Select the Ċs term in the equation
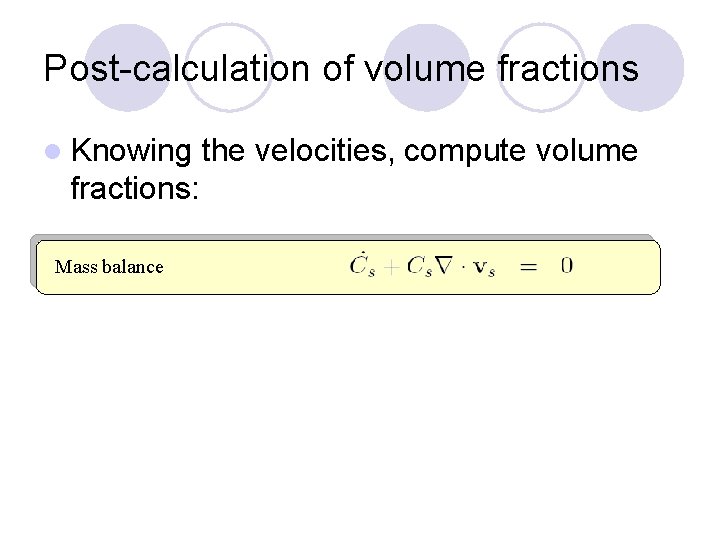 pyautogui.click(x=362, y=265)
